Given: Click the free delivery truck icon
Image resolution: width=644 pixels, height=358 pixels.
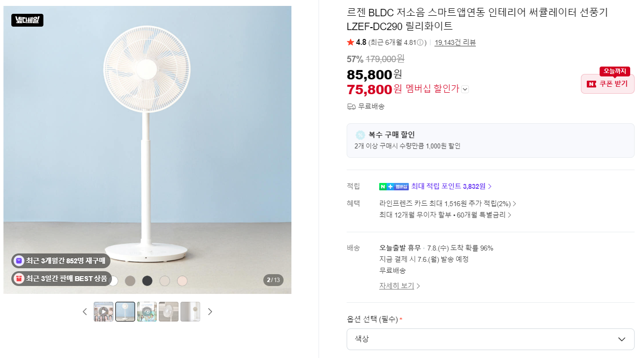Looking at the screenshot, I should [352, 107].
